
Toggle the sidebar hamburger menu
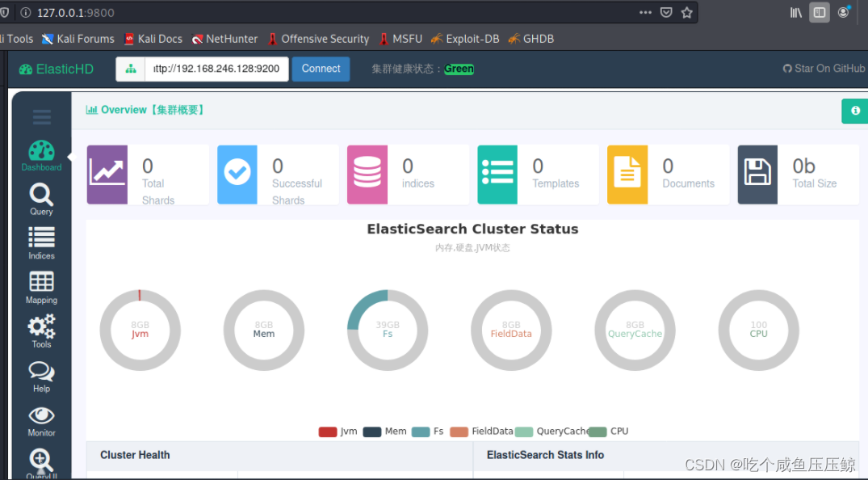click(42, 116)
